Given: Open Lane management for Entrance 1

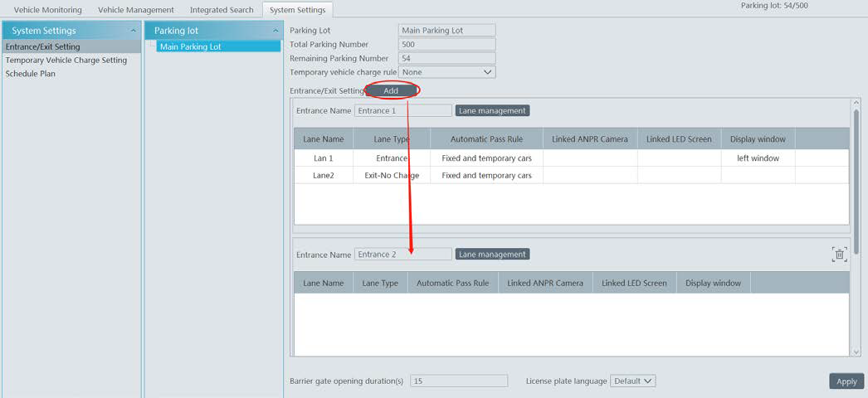Looking at the screenshot, I should [x=492, y=110].
